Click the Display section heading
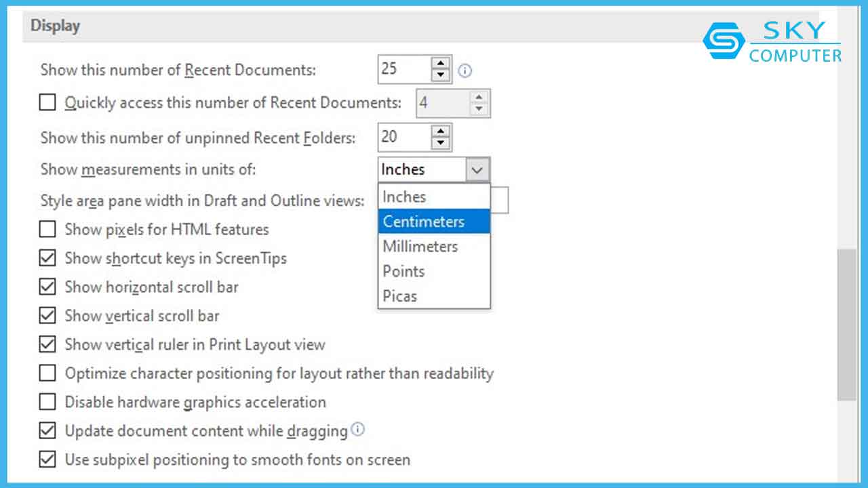This screenshot has height=488, width=868. pos(56,26)
